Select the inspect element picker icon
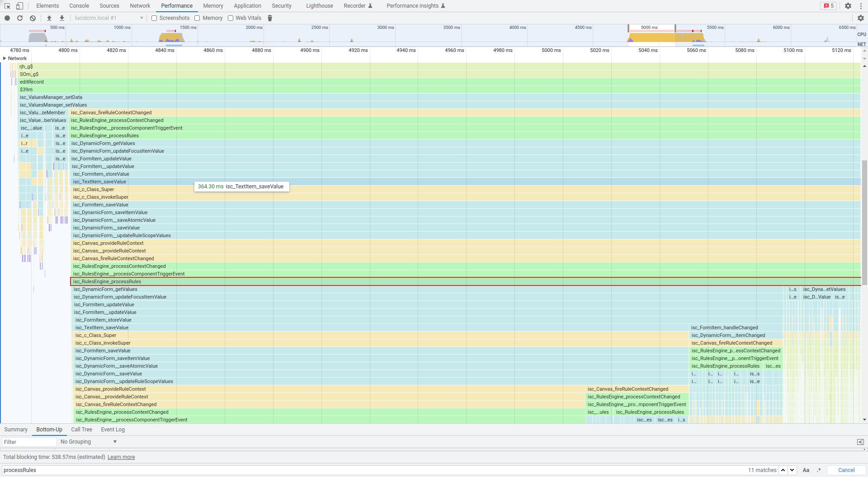The height and width of the screenshot is (477, 868). point(7,6)
